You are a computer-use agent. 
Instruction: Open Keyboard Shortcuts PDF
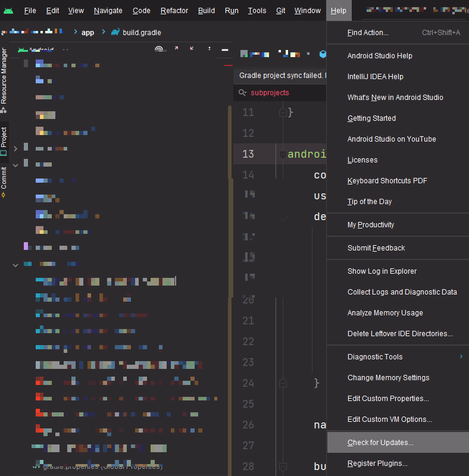point(398,181)
